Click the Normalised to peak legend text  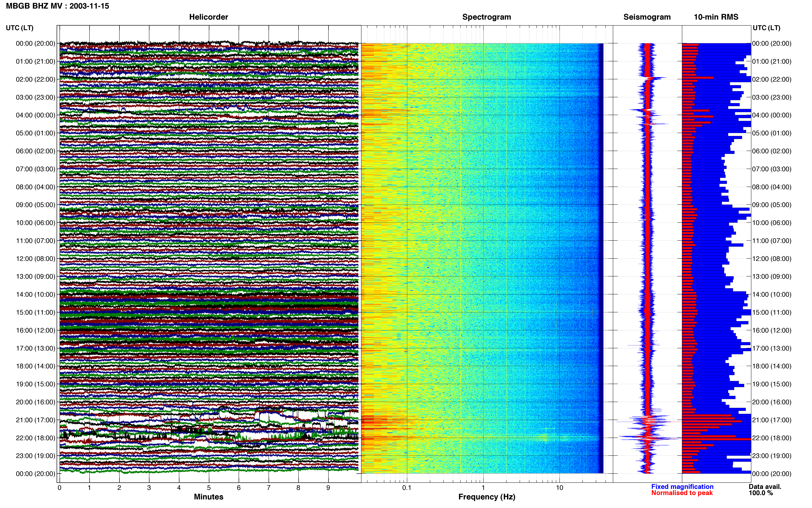pyautogui.click(x=682, y=493)
